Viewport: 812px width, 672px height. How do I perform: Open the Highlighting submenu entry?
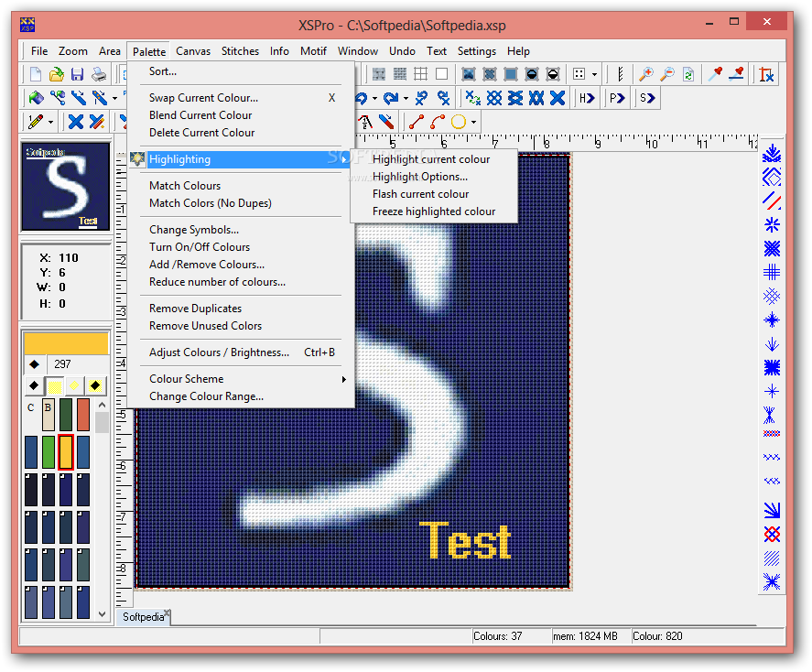241,159
